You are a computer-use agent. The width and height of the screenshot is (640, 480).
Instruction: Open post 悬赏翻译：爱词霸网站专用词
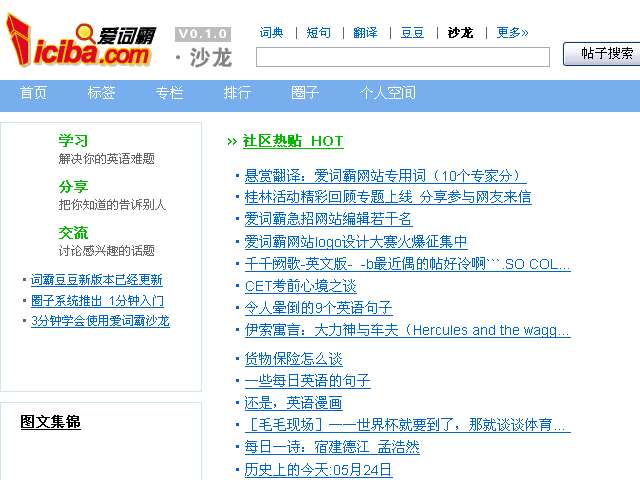point(385,176)
